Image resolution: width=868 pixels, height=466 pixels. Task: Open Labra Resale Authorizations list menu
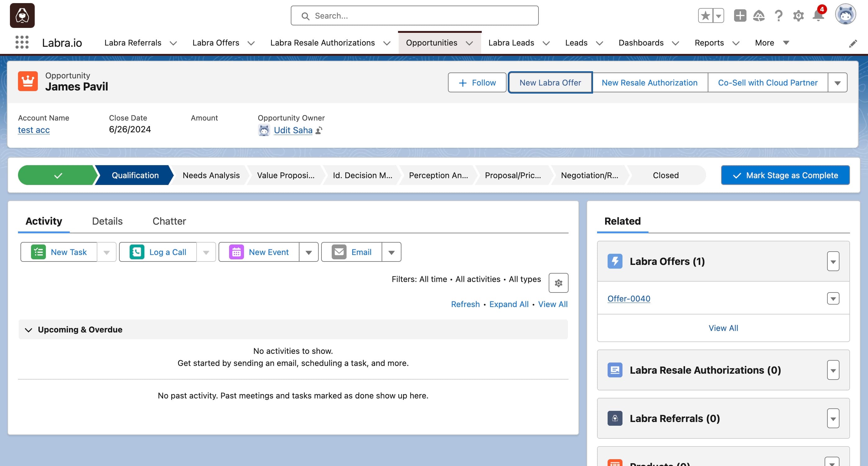click(x=833, y=370)
